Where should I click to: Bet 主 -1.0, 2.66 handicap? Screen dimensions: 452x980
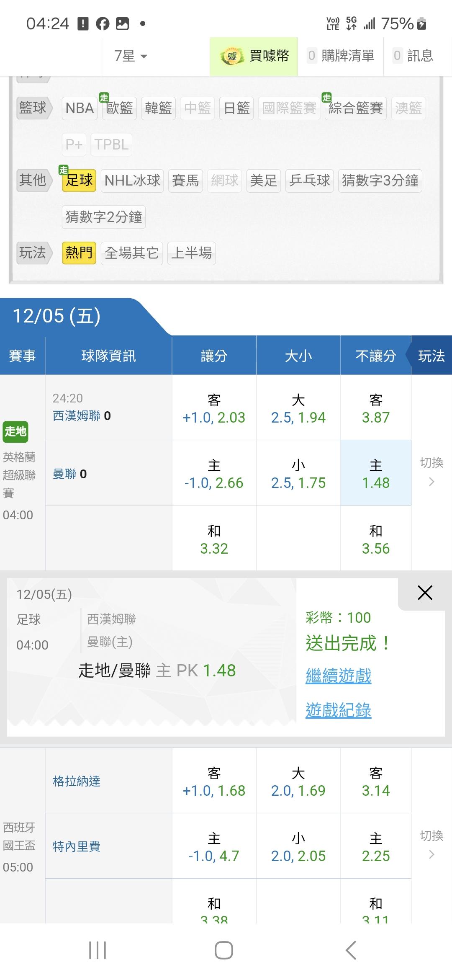(x=214, y=473)
